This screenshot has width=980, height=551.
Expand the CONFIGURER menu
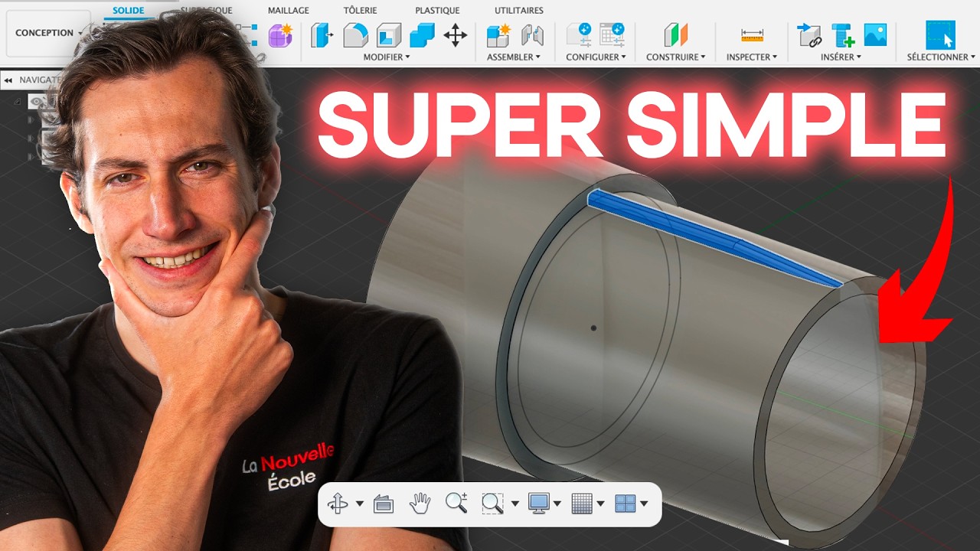596,57
